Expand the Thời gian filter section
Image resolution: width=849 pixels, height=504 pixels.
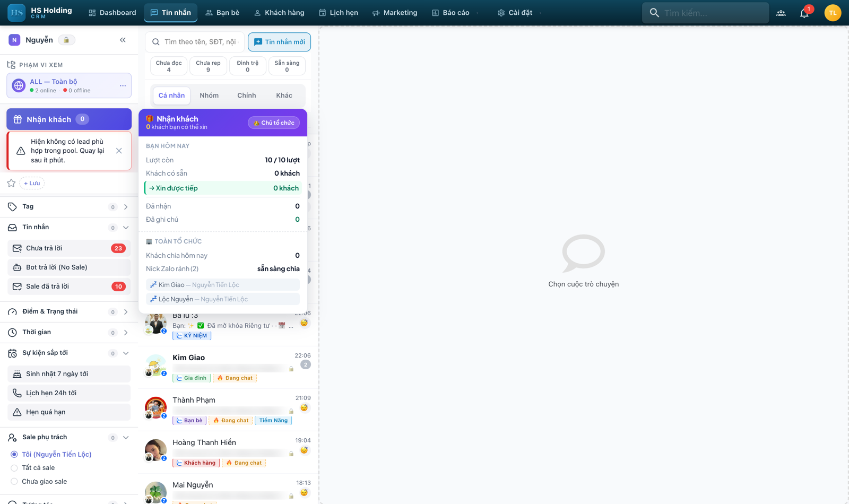(126, 333)
